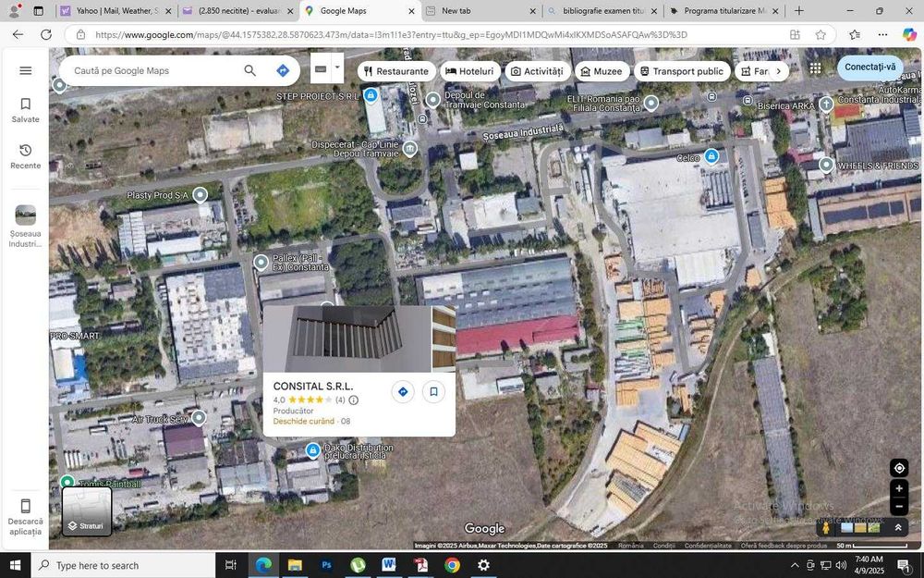Click the Air Truck Serv pin
Image resolution: width=924 pixels, height=578 pixels.
[x=200, y=418]
